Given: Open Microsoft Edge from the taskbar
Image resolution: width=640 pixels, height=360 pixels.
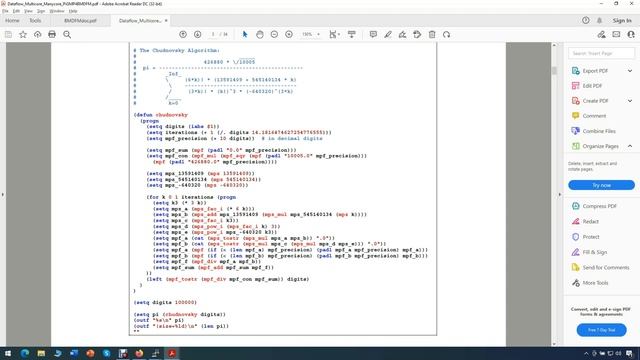Looking at the screenshot, I should [25, 353].
